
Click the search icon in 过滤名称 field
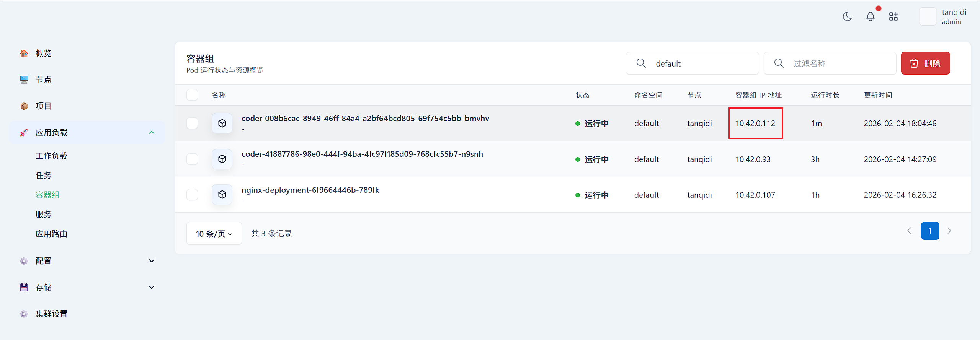[x=779, y=63]
